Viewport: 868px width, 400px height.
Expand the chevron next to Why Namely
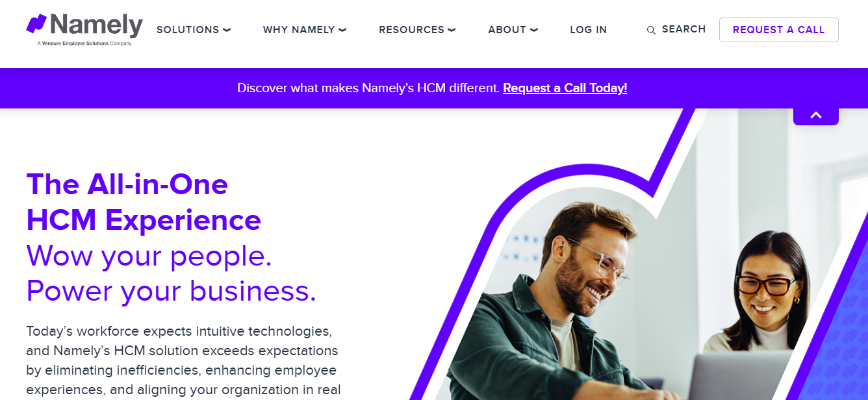point(342,30)
